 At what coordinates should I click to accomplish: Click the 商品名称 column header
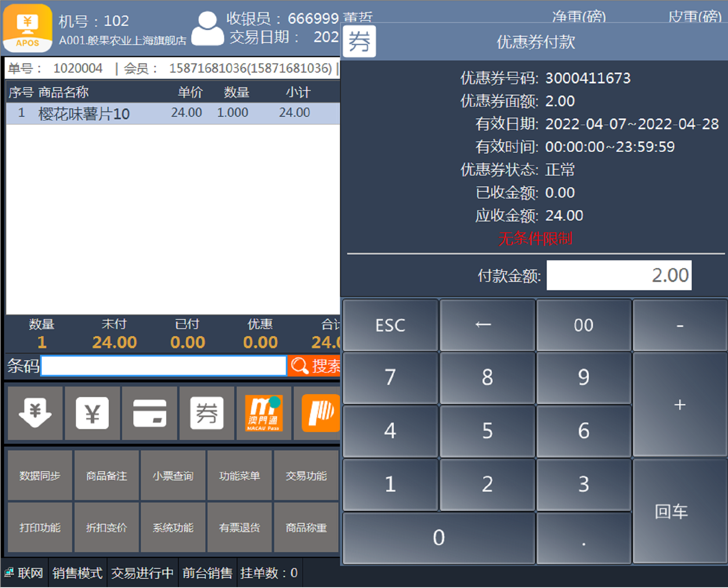63,92
